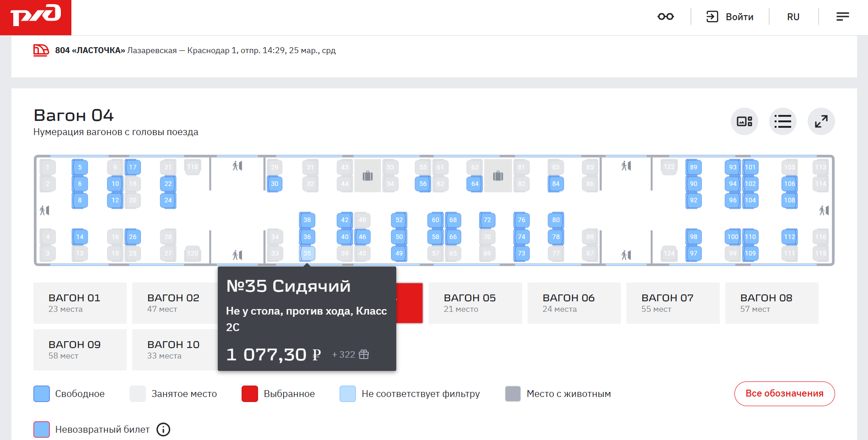Click the blue Свободное legend swatch

(x=42, y=394)
